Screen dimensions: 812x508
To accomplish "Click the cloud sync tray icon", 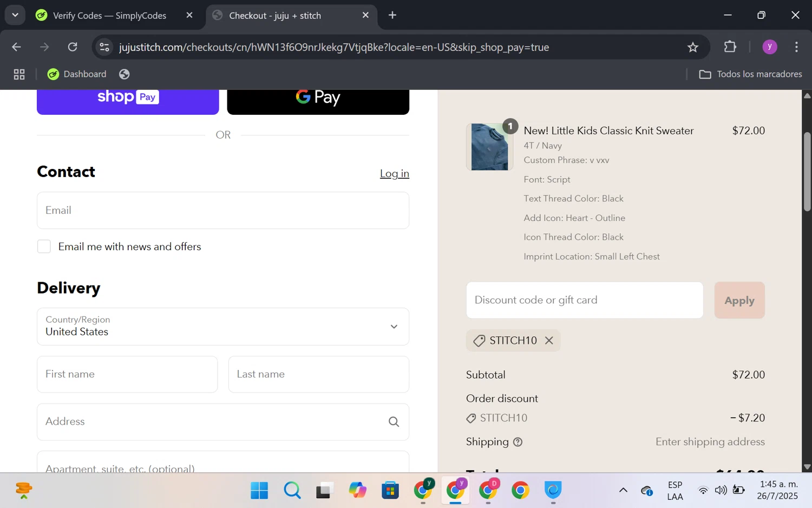I will point(647,491).
